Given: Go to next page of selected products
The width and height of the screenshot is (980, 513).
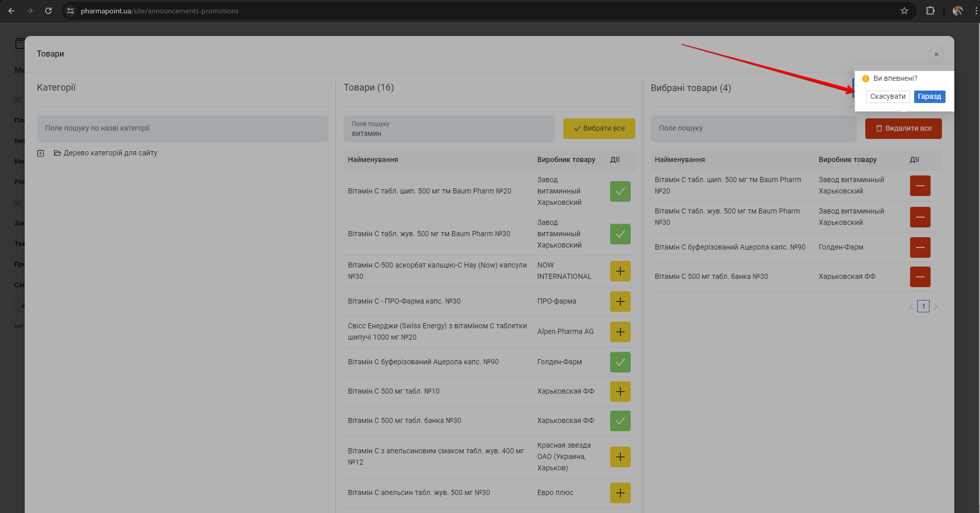Looking at the screenshot, I should coord(936,307).
